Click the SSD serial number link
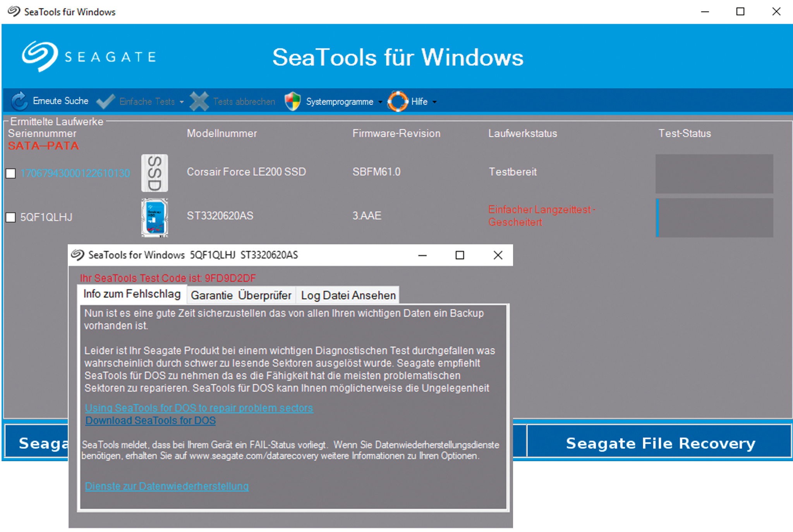 click(75, 173)
